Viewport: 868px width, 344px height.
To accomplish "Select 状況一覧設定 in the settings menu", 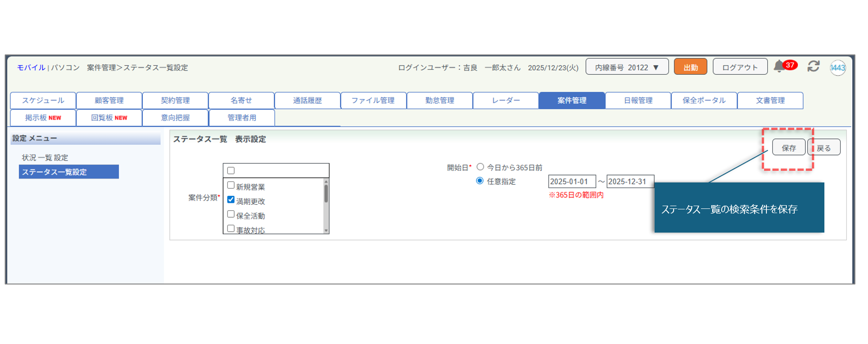I will 45,157.
